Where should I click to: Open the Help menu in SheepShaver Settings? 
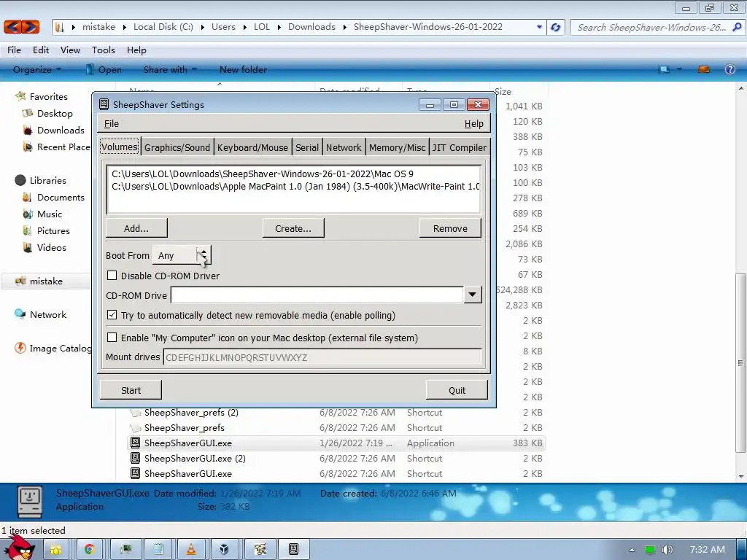click(x=473, y=124)
